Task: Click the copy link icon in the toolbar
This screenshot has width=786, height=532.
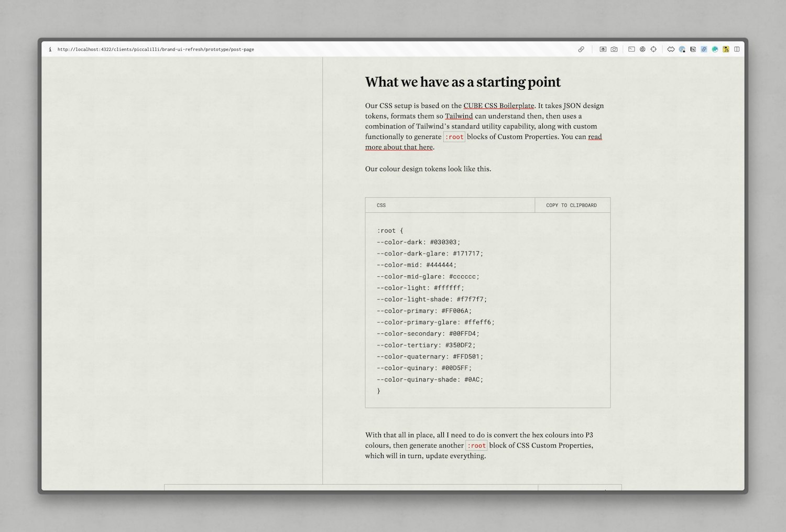Action: 582,49
